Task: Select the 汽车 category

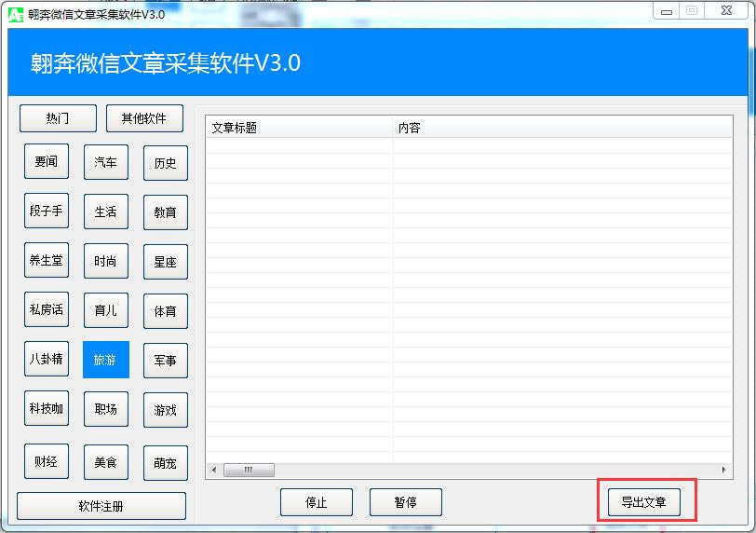Action: (x=105, y=162)
